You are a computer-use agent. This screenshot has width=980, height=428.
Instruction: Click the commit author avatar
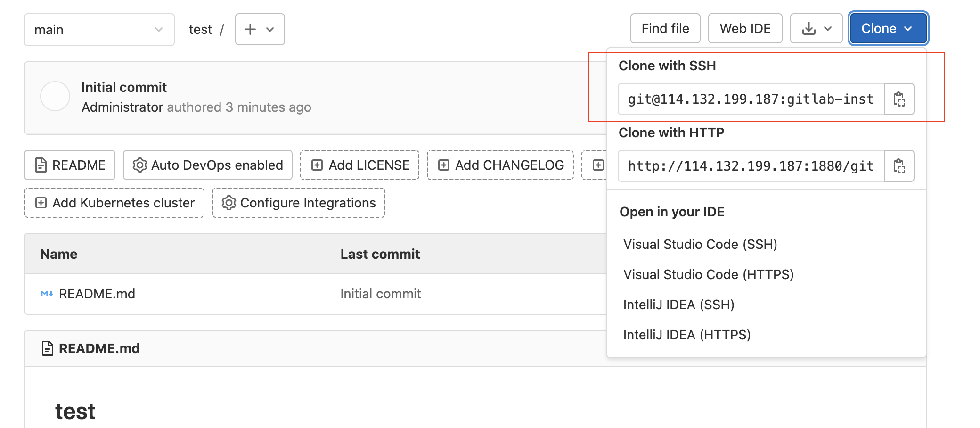55,96
